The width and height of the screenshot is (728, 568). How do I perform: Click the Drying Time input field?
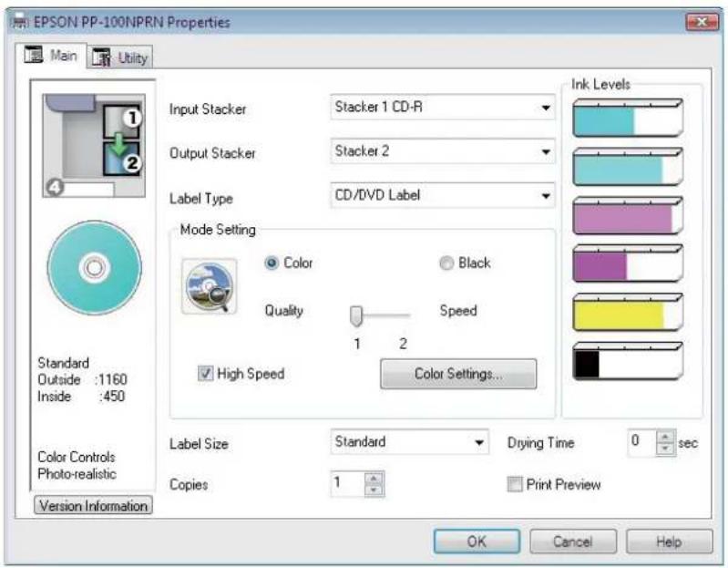(x=642, y=442)
